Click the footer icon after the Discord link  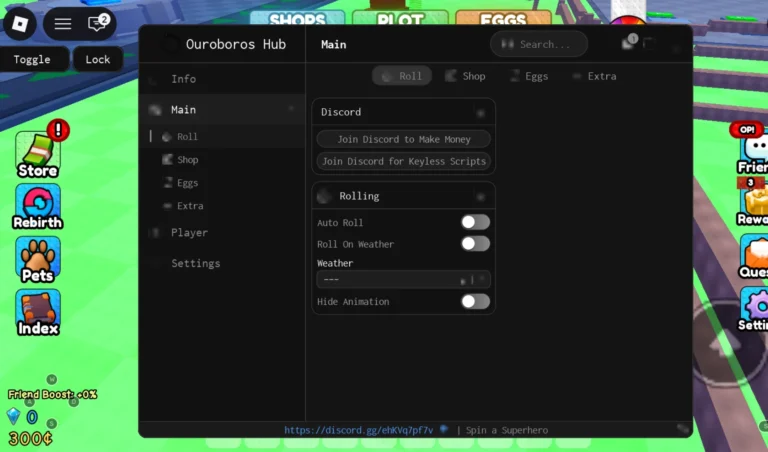point(444,429)
